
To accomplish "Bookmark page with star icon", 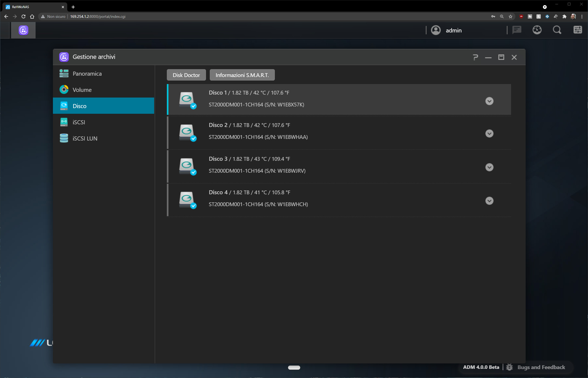I will click(510, 16).
